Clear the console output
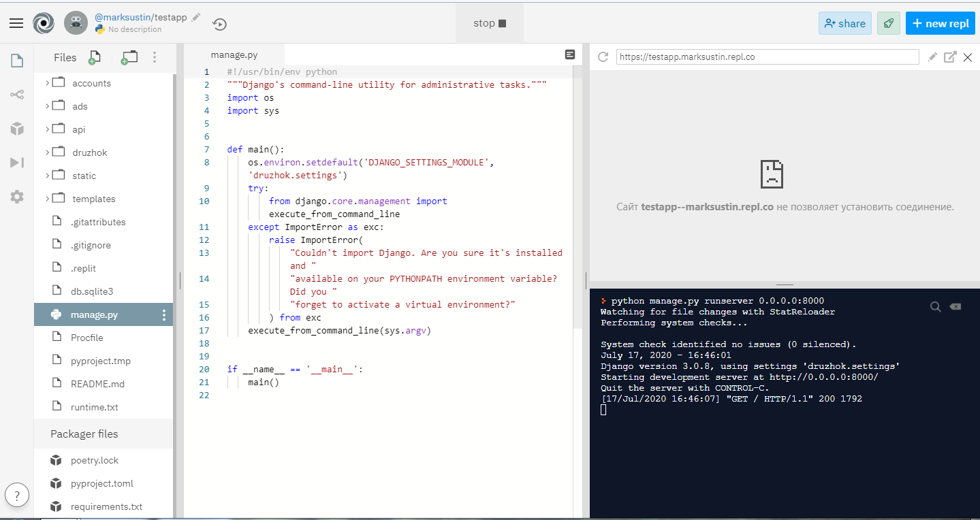The height and width of the screenshot is (520, 980). point(955,307)
